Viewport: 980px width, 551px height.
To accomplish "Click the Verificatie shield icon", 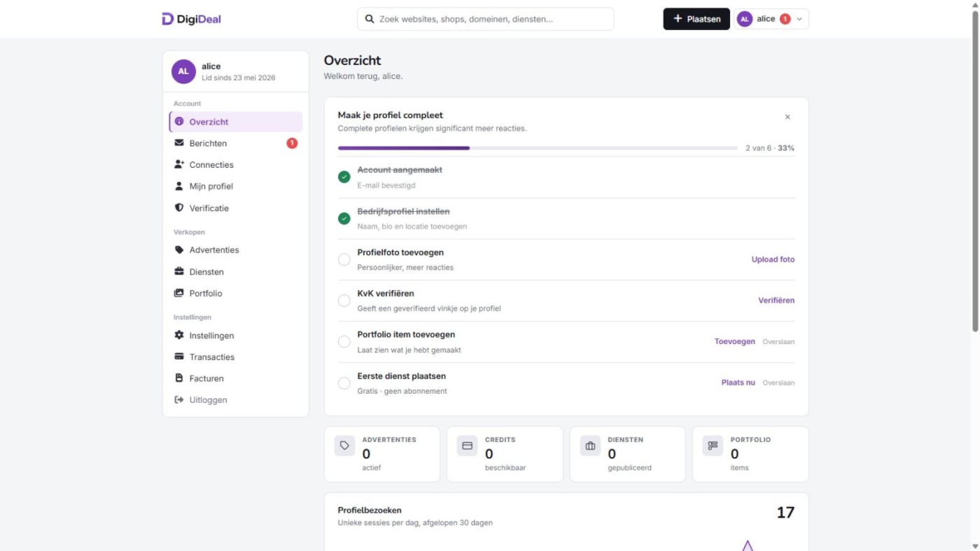I will coord(179,208).
